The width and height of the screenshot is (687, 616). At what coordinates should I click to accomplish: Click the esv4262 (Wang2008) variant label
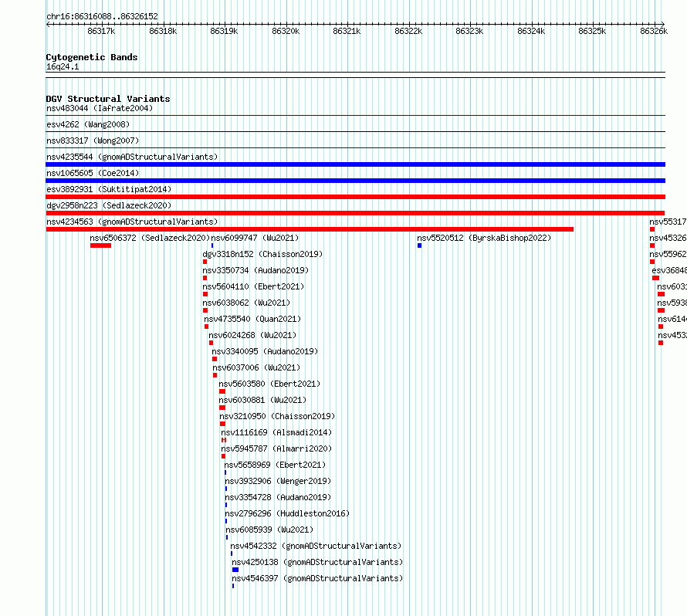(x=88, y=124)
